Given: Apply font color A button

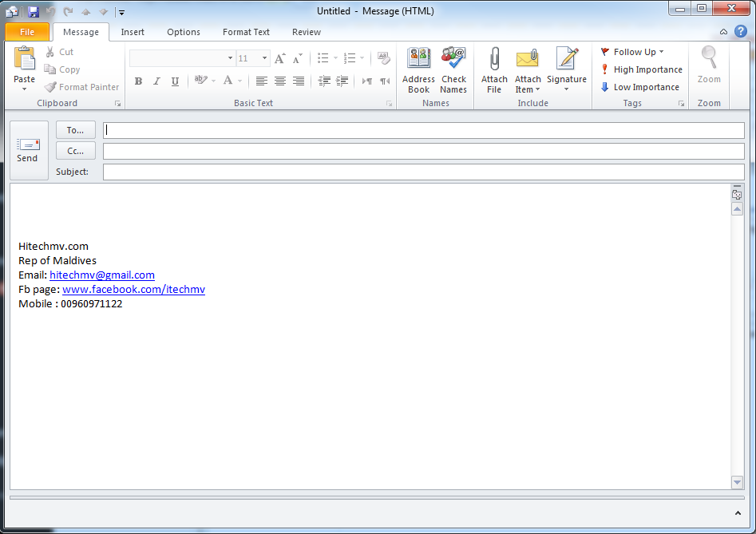Looking at the screenshot, I should pyautogui.click(x=228, y=81).
